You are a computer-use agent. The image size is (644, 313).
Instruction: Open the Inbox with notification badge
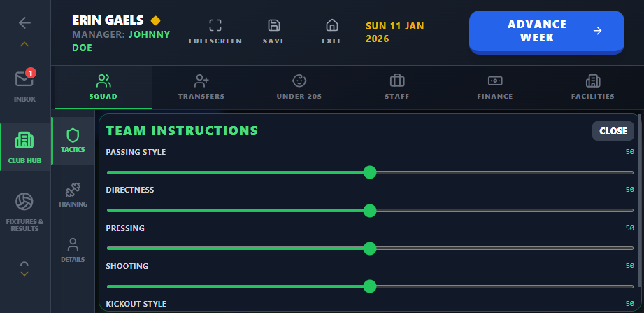pyautogui.click(x=24, y=85)
